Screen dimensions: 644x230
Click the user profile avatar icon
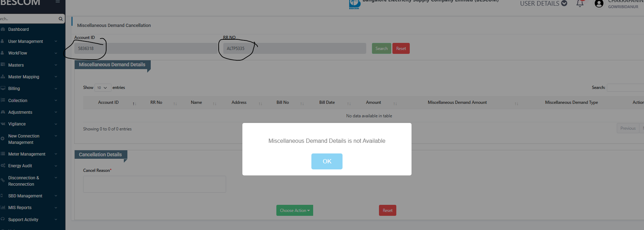[x=599, y=4]
